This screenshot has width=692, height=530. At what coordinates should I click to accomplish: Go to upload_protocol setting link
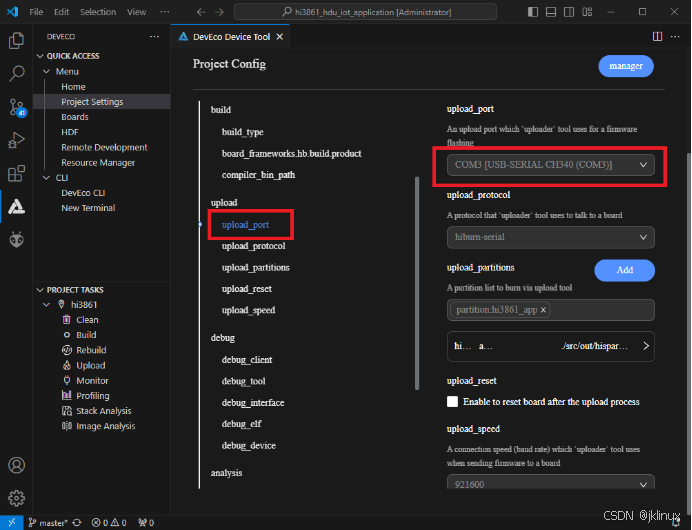tap(254, 246)
